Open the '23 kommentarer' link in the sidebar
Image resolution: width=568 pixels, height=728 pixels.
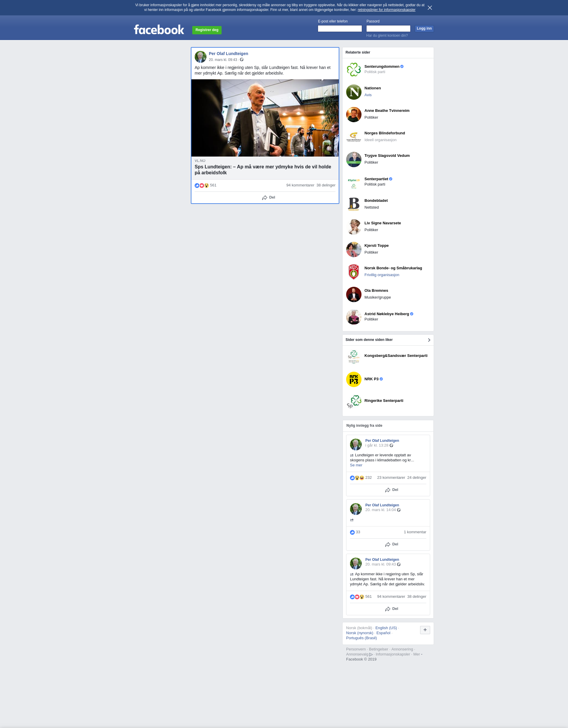[391, 477]
